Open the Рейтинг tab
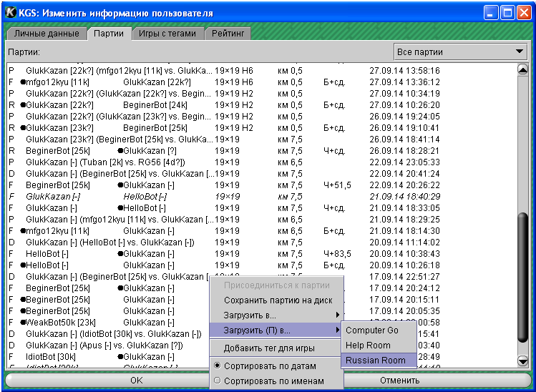The height and width of the screenshot is (392, 536). point(228,34)
